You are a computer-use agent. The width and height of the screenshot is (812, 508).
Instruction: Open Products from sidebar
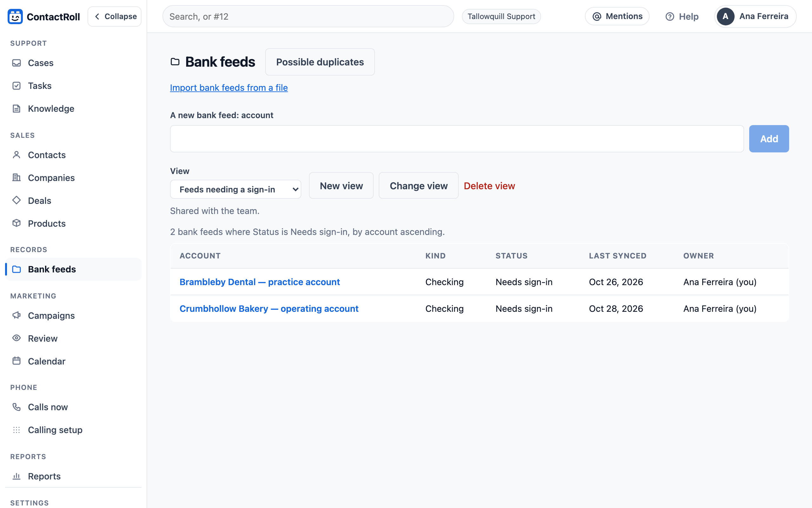[73, 223]
